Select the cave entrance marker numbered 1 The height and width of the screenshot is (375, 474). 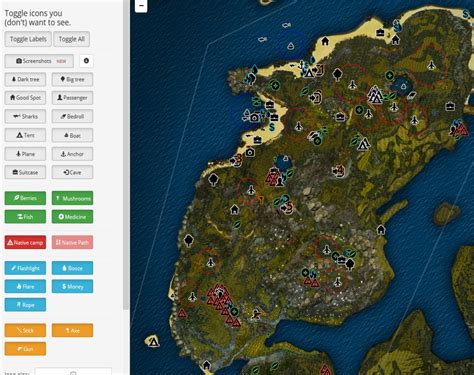pyautogui.click(x=318, y=70)
